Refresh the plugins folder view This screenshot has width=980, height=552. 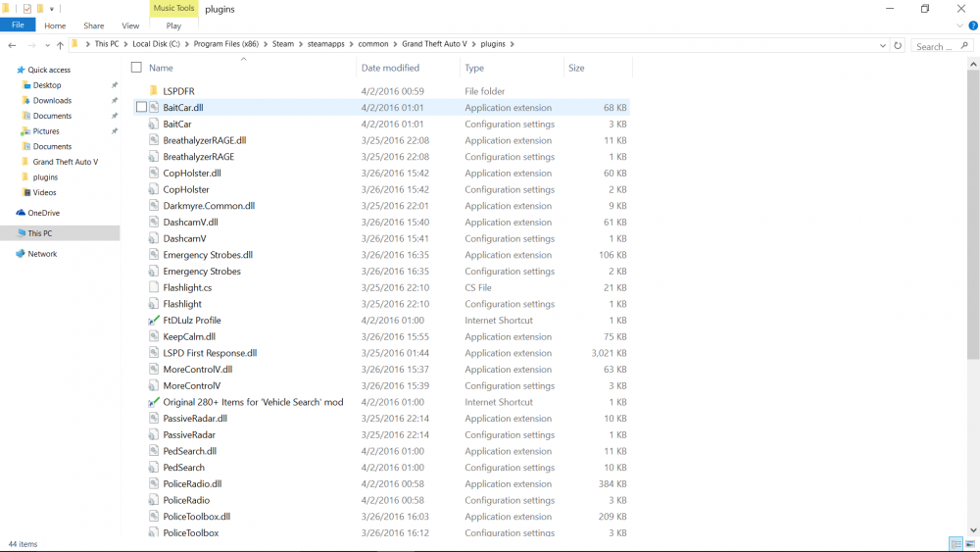pos(898,45)
